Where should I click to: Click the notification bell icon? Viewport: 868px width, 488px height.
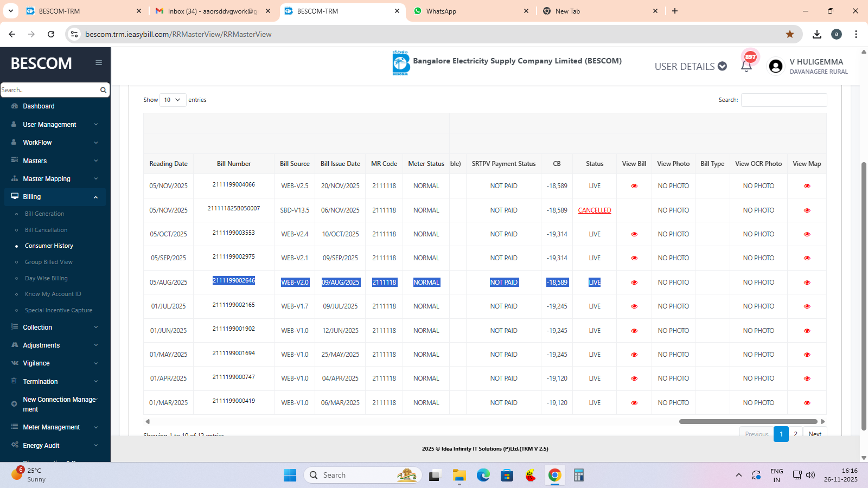click(x=746, y=66)
